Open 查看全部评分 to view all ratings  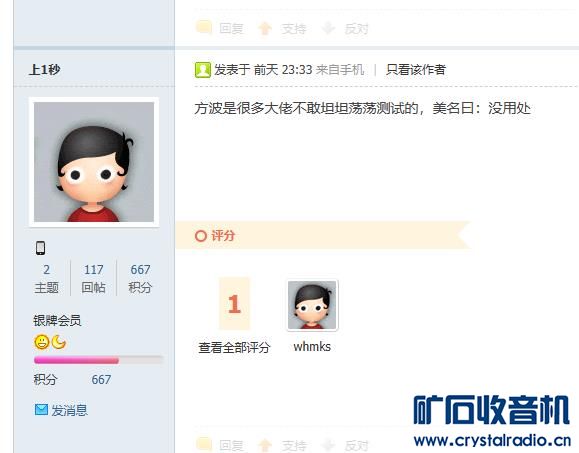coord(234,347)
